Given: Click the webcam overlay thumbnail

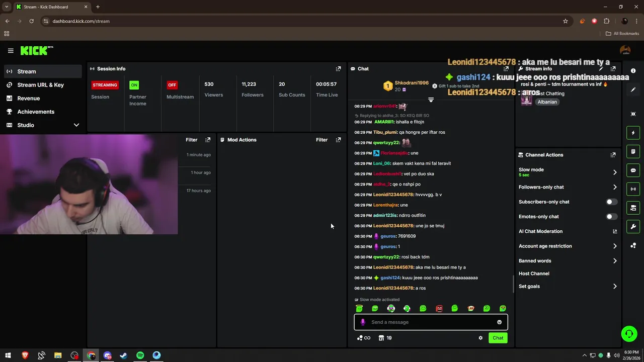Looking at the screenshot, I should coord(89,184).
